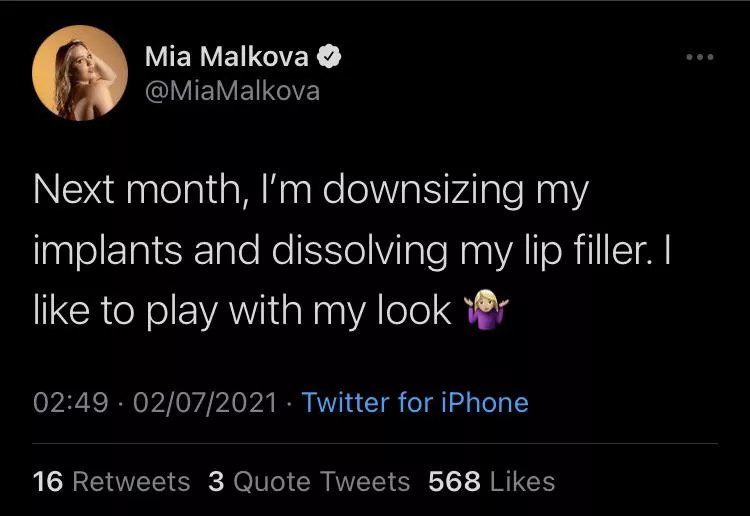Open the Twitter for iPhone source link
The image size is (750, 516).
click(x=415, y=402)
